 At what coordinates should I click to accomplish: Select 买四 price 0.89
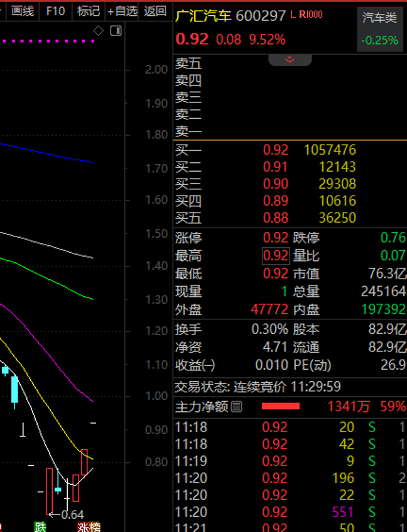coord(276,201)
